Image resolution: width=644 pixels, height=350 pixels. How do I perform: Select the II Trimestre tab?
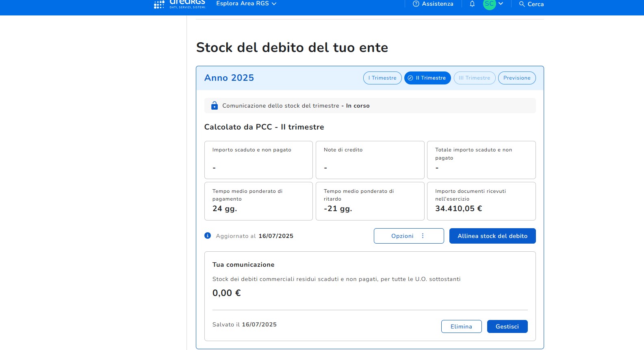click(427, 78)
